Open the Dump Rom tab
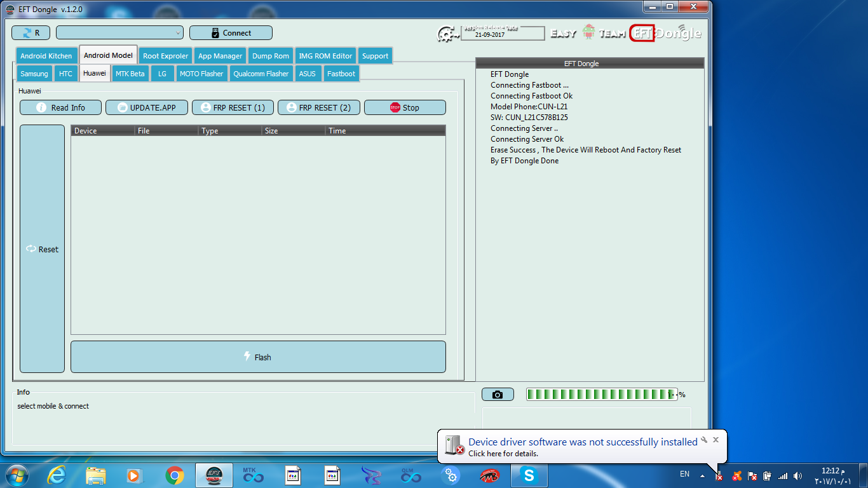 pos(271,56)
